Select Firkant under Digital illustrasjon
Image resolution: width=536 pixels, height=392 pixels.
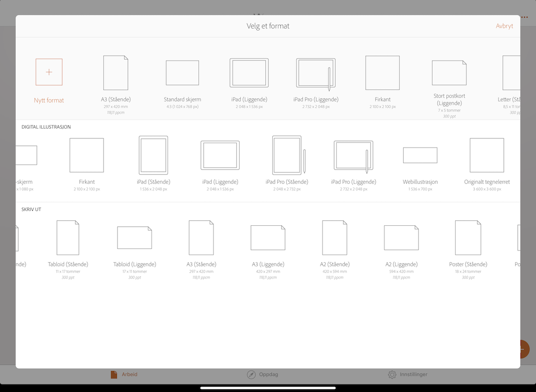click(87, 165)
